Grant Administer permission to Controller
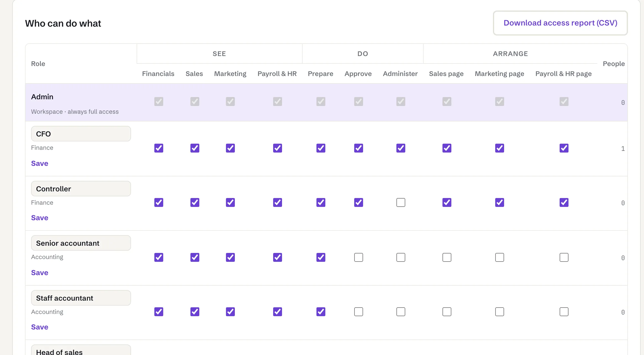Screen dimensions: 644x355 pyautogui.click(x=401, y=202)
